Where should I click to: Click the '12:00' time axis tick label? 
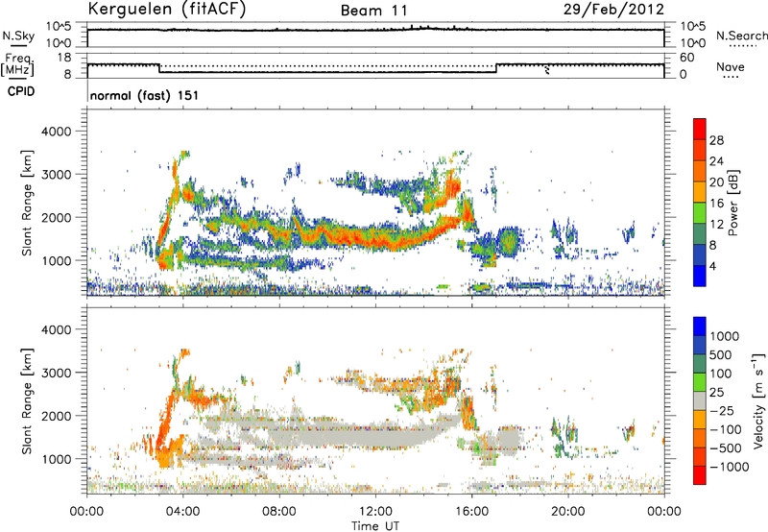click(375, 512)
